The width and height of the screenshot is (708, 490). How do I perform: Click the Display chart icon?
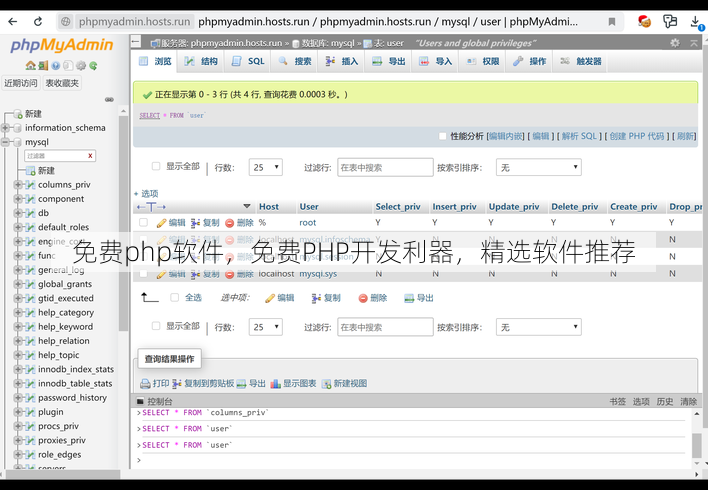[x=275, y=384]
